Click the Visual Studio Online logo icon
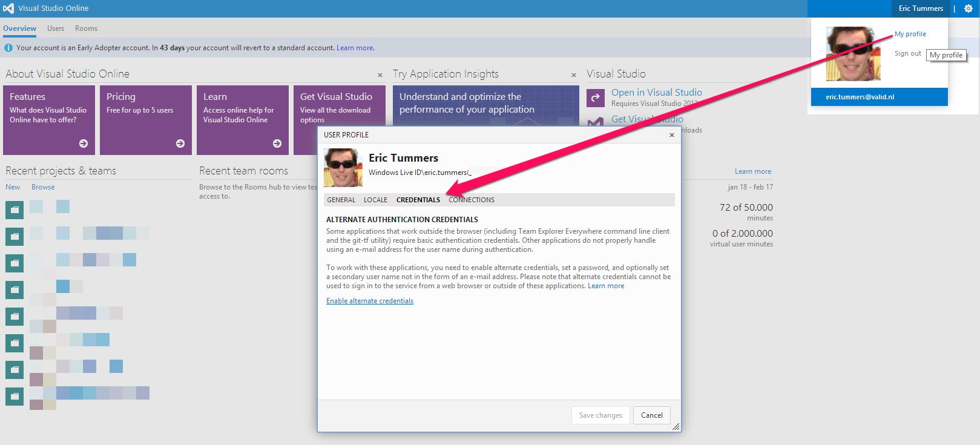 8,8
